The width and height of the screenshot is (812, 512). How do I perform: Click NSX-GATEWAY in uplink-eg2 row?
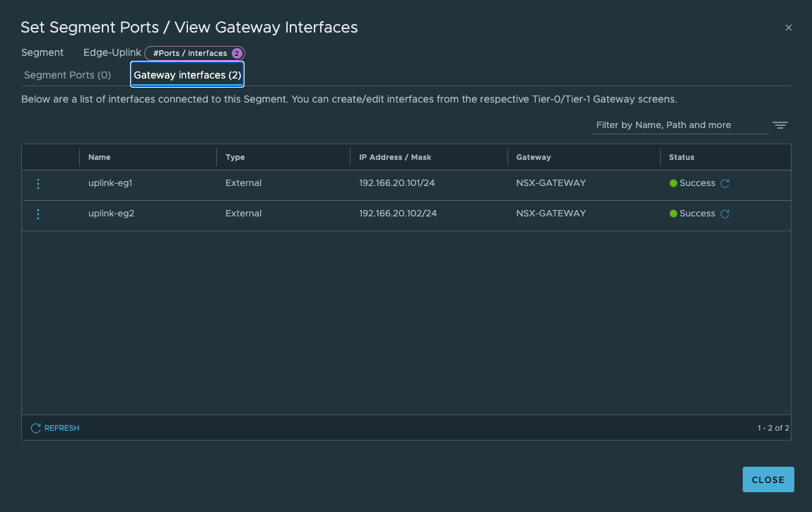[551, 214]
